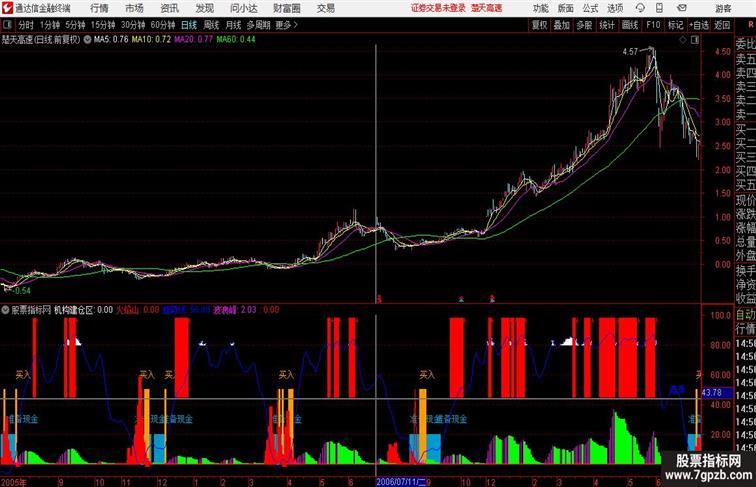Image resolution: width=756 pixels, height=487 pixels.
Task: Expand the 股票指标网 sub-indicator dropdown arrow
Action: tap(5, 310)
